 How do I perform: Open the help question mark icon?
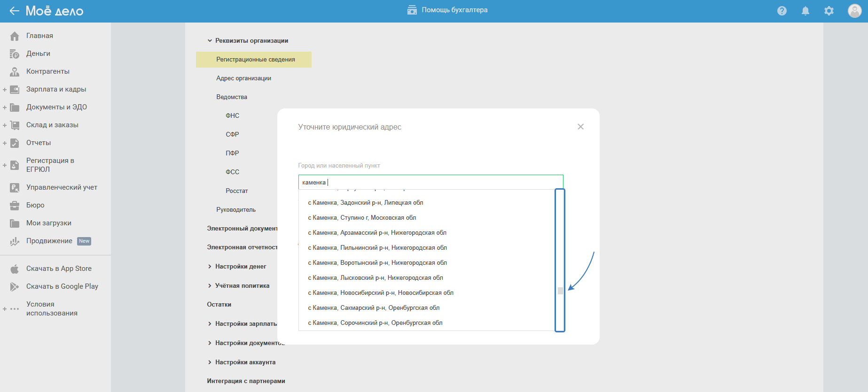tap(782, 11)
